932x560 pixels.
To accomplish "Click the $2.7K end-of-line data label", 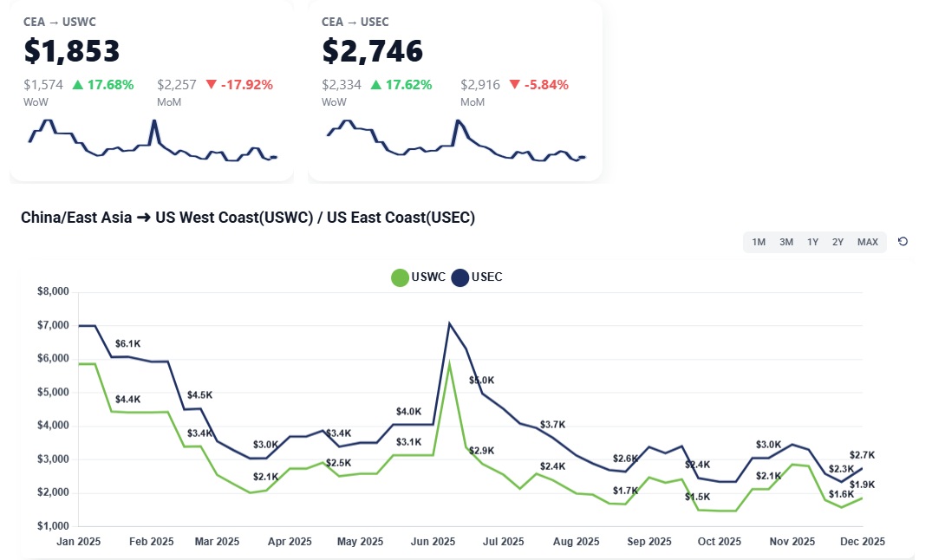I will [862, 455].
